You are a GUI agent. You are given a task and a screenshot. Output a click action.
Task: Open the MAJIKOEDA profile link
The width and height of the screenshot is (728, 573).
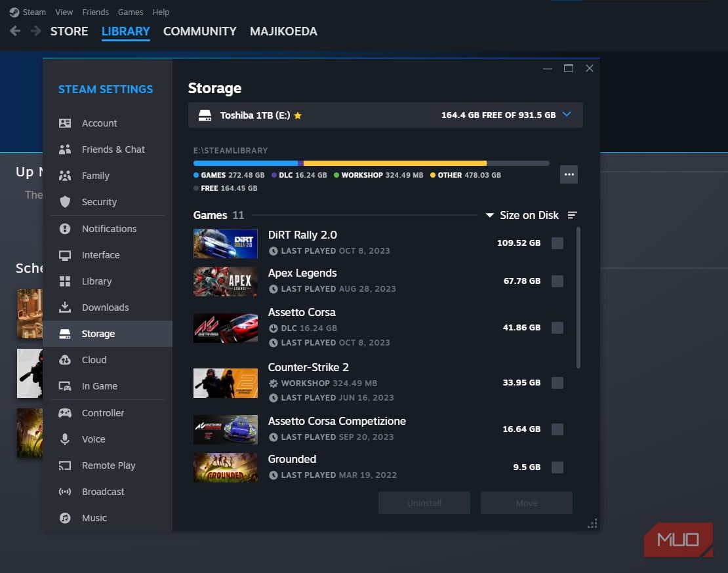(x=283, y=31)
